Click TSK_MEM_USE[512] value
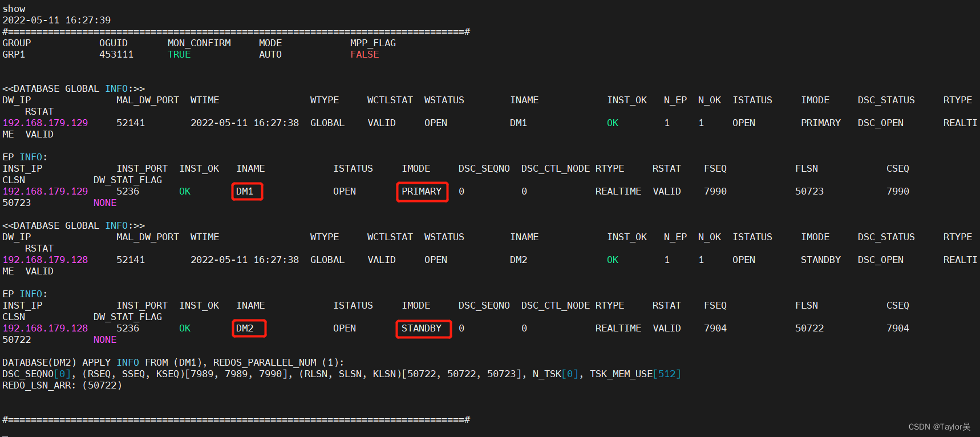 [x=635, y=374]
